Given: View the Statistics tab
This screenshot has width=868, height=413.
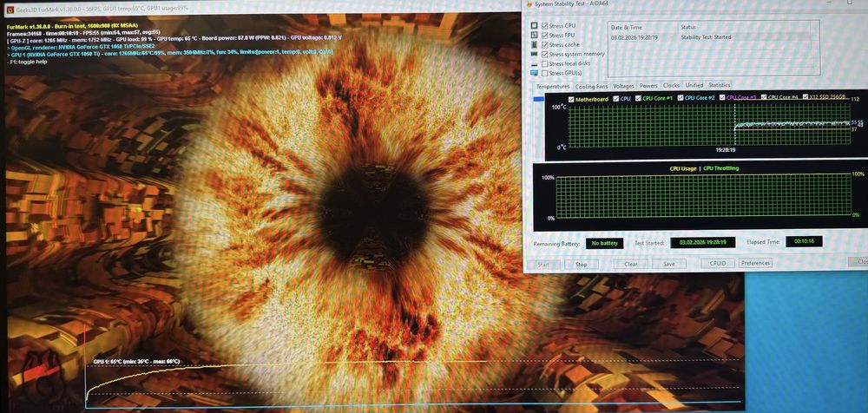Looking at the screenshot, I should [719, 85].
